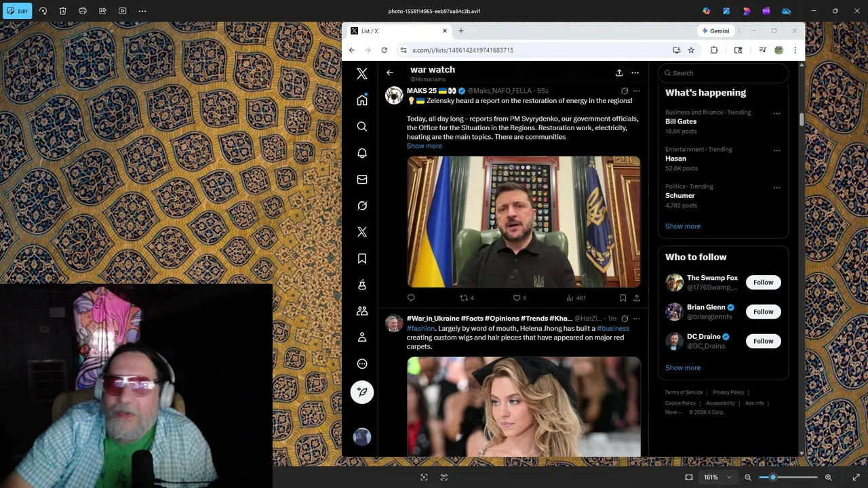Reply to the MAKS 25 post
The width and height of the screenshot is (868, 488).
(411, 298)
